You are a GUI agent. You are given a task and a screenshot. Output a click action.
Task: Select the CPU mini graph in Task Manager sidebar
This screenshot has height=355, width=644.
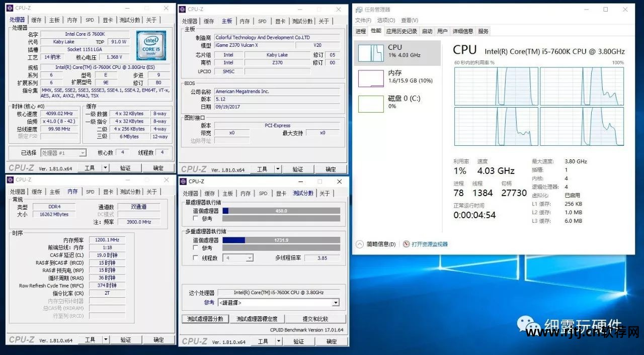click(371, 53)
